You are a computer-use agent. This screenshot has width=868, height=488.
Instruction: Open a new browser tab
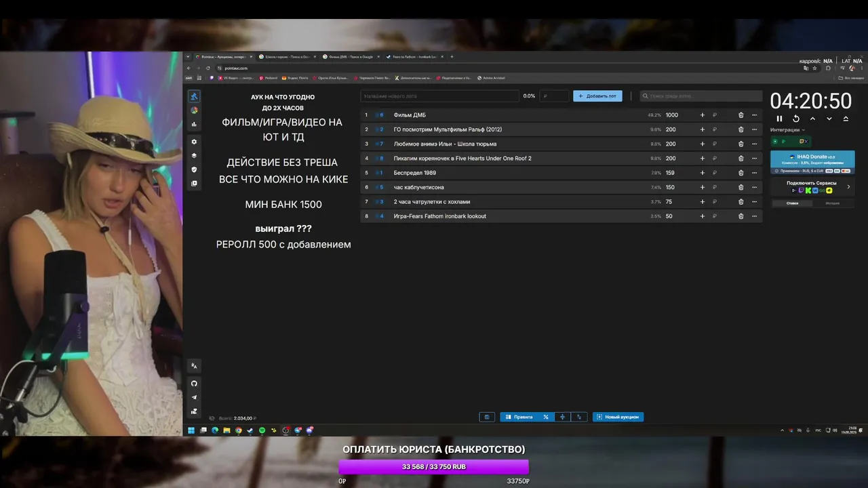(x=452, y=57)
